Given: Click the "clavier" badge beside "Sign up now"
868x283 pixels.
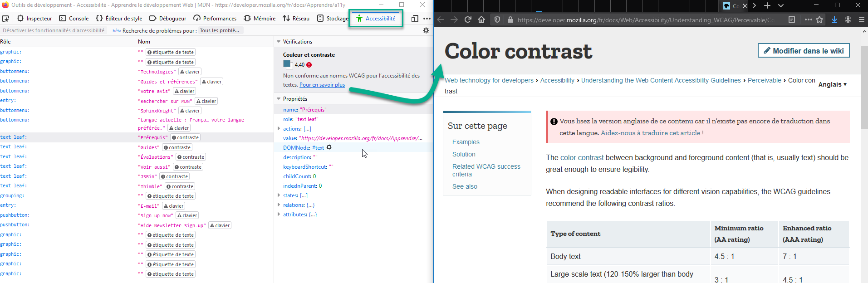Looking at the screenshot, I should pyautogui.click(x=187, y=215).
